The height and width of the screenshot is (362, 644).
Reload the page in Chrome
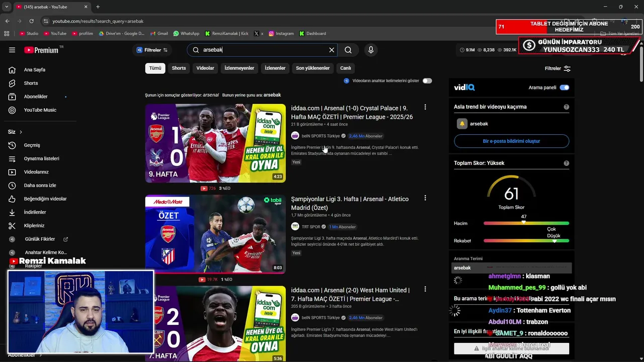31,21
